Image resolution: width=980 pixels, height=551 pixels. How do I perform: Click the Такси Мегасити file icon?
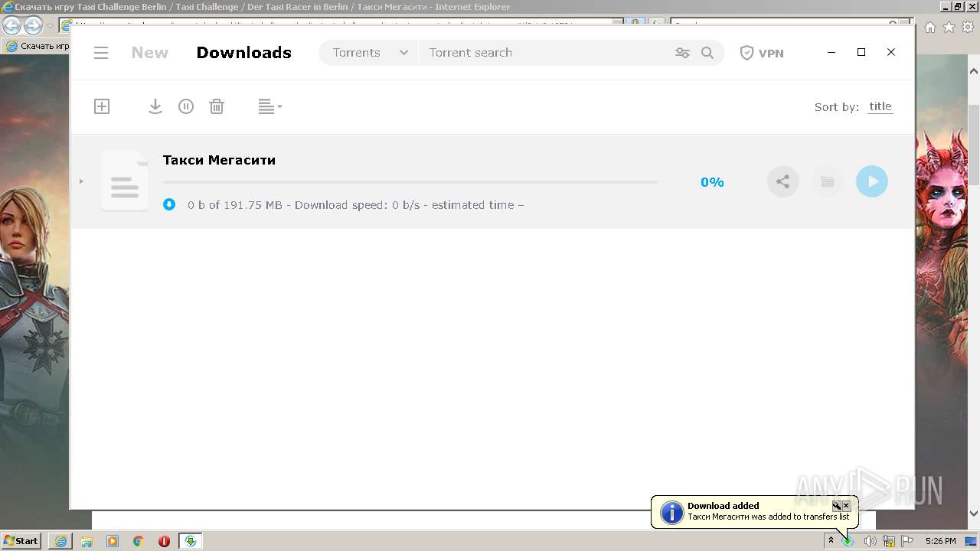click(x=125, y=181)
